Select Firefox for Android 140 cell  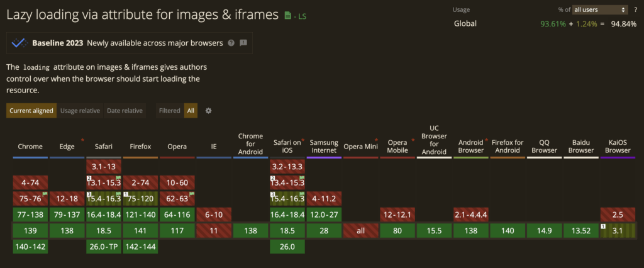pos(508,231)
